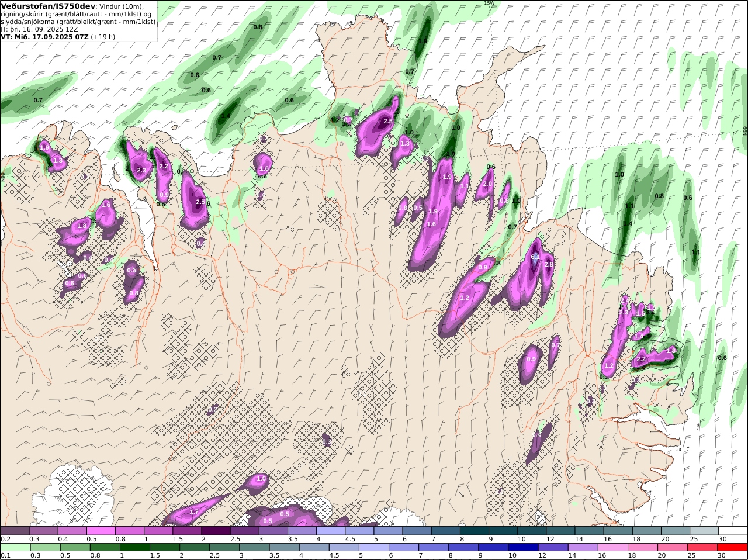Click the 'Vindur (10m)' header text
The width and height of the screenshot is (748, 560).
pyautogui.click(x=121, y=6)
